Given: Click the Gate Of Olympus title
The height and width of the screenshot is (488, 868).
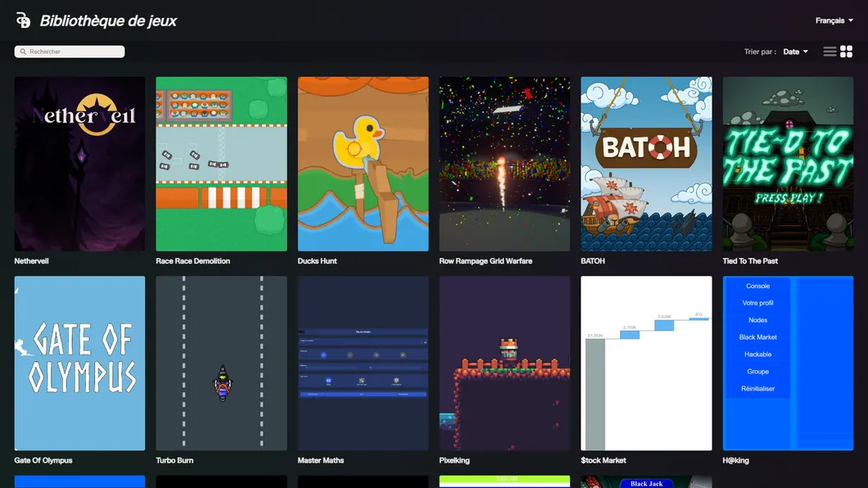Looking at the screenshot, I should pyautogui.click(x=43, y=460).
